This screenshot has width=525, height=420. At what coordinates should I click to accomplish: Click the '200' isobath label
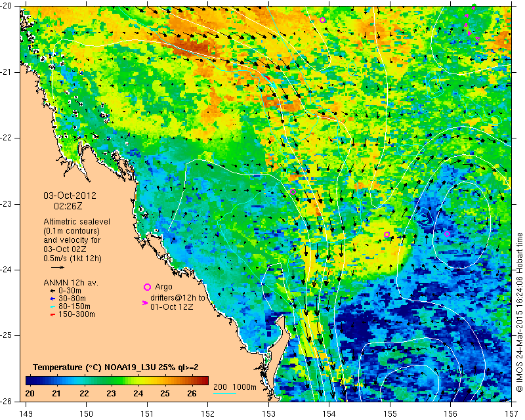point(220,387)
